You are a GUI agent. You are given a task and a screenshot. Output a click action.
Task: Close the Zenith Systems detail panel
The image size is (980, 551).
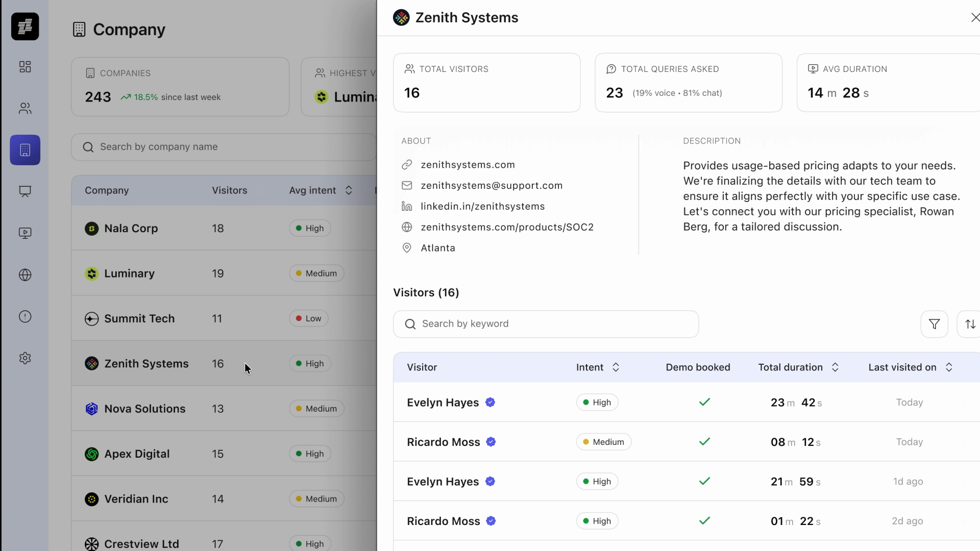tap(974, 18)
